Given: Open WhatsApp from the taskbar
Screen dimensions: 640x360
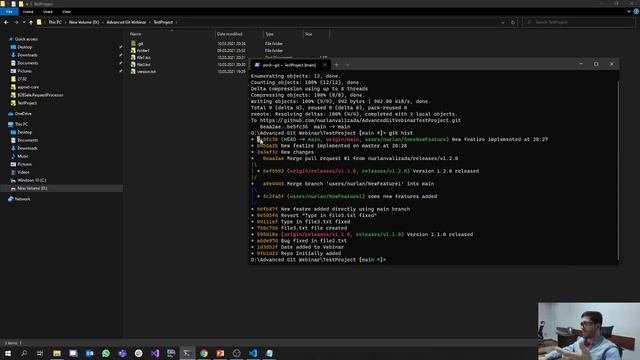Looking at the screenshot, I should (106, 353).
